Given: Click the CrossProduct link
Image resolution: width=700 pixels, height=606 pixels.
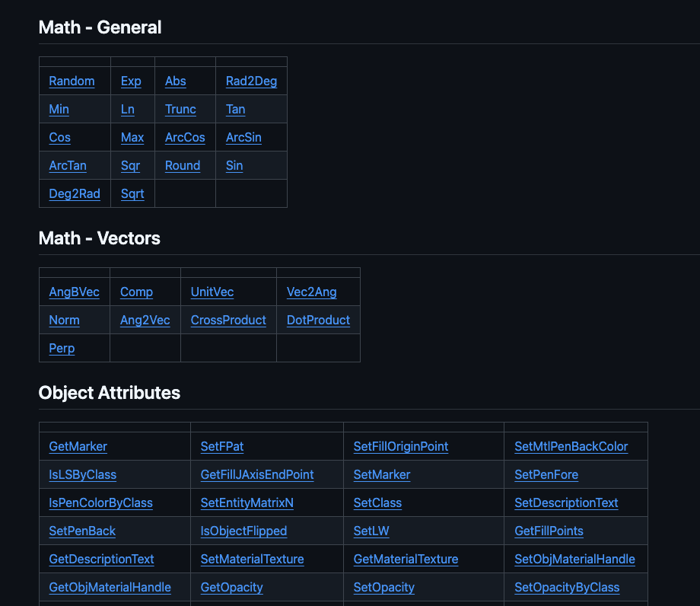Looking at the screenshot, I should coord(228,321).
